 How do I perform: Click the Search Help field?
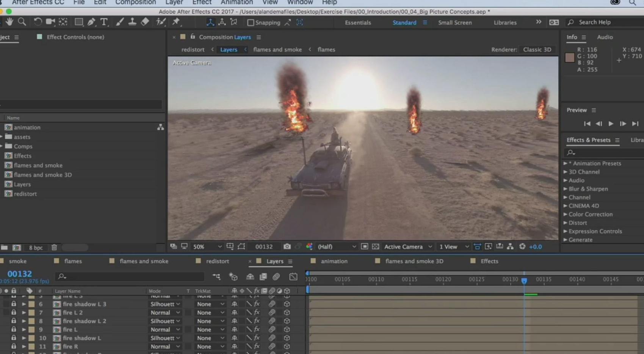point(603,22)
